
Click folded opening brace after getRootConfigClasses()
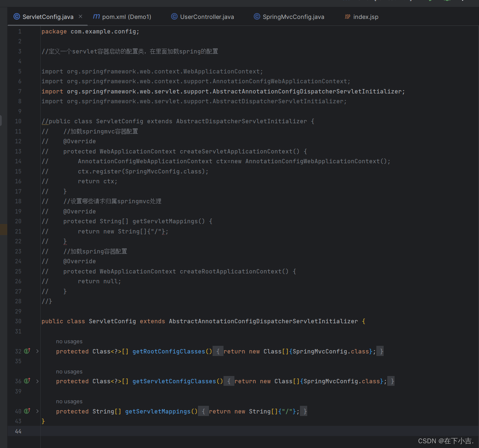(x=218, y=351)
